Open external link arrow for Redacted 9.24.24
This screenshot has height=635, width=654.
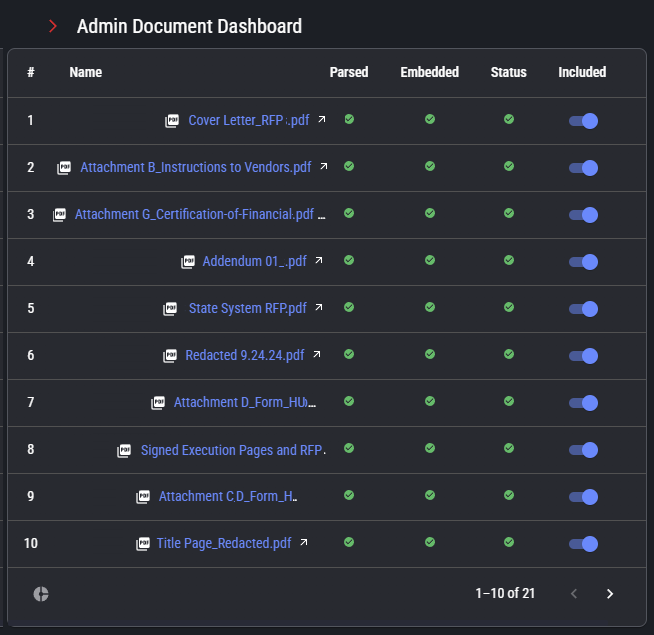click(317, 355)
